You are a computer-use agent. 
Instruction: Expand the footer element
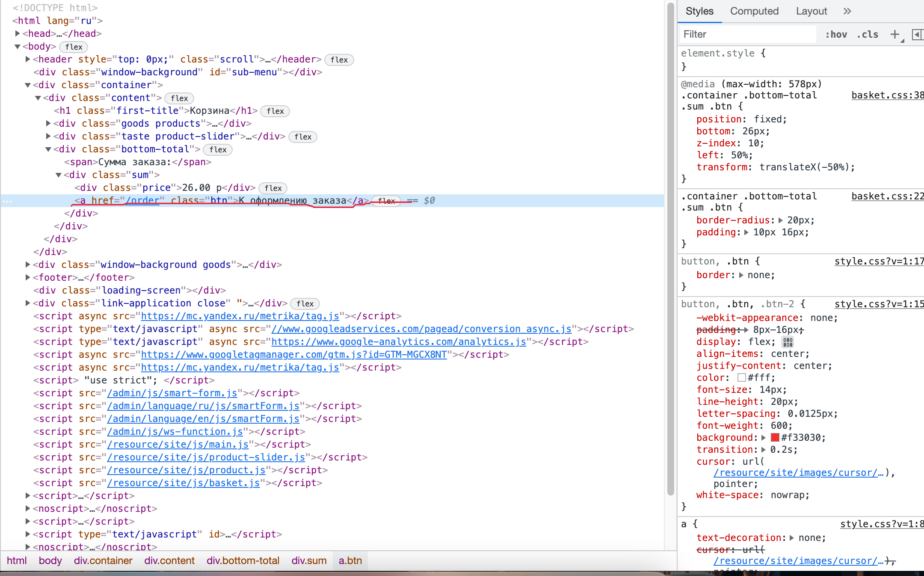click(x=28, y=277)
